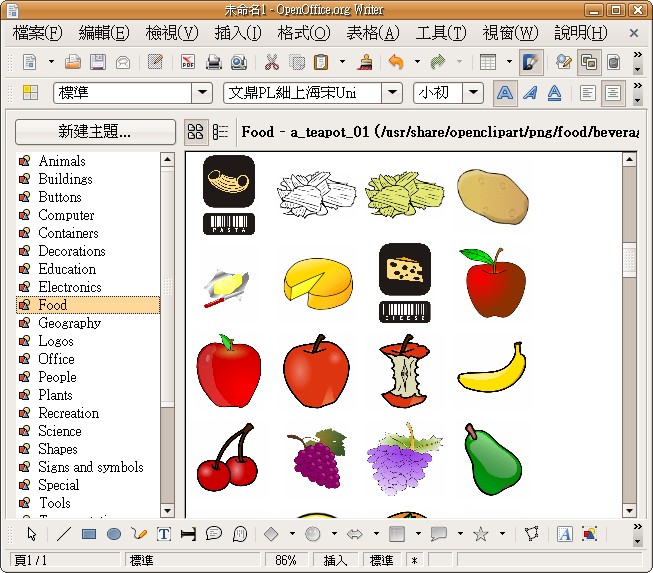Set Align Left paragraph

coord(588,92)
